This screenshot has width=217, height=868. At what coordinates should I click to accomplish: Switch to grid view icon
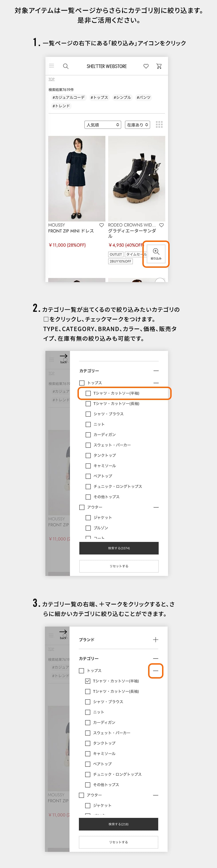pyautogui.click(x=159, y=125)
